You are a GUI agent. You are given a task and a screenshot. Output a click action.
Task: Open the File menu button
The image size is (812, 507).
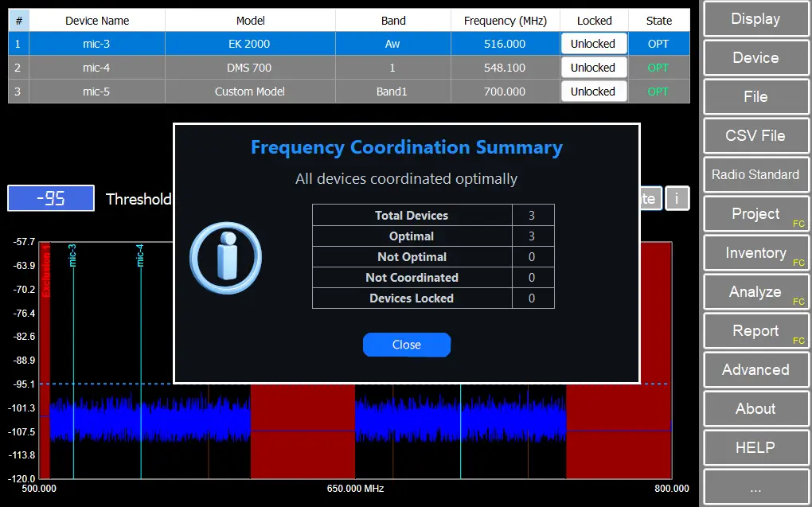coord(755,97)
